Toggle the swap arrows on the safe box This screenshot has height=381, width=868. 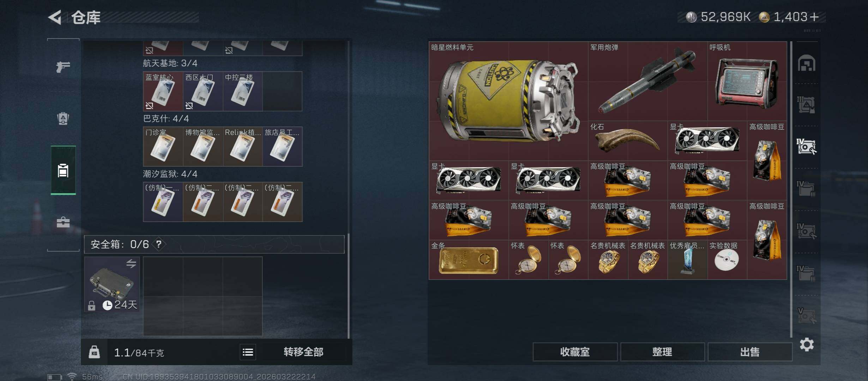pyautogui.click(x=131, y=264)
